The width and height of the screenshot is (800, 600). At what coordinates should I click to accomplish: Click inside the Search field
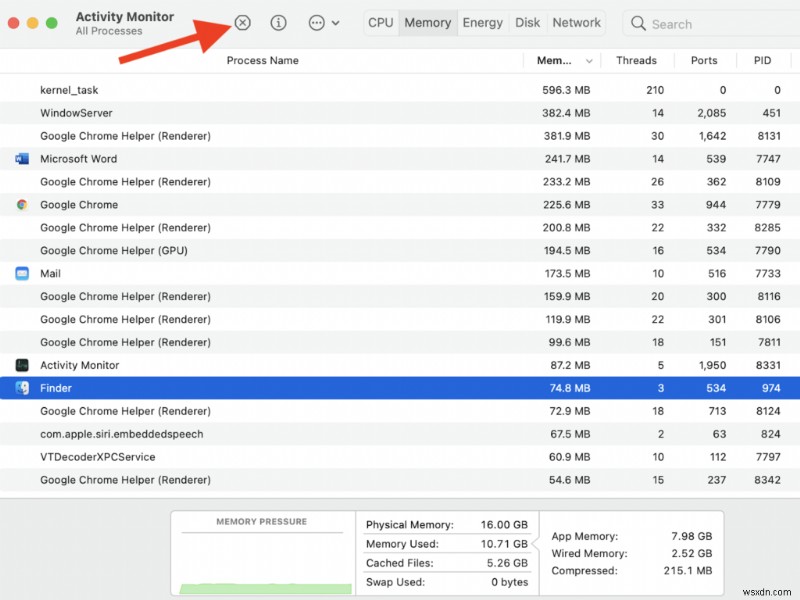click(x=700, y=23)
